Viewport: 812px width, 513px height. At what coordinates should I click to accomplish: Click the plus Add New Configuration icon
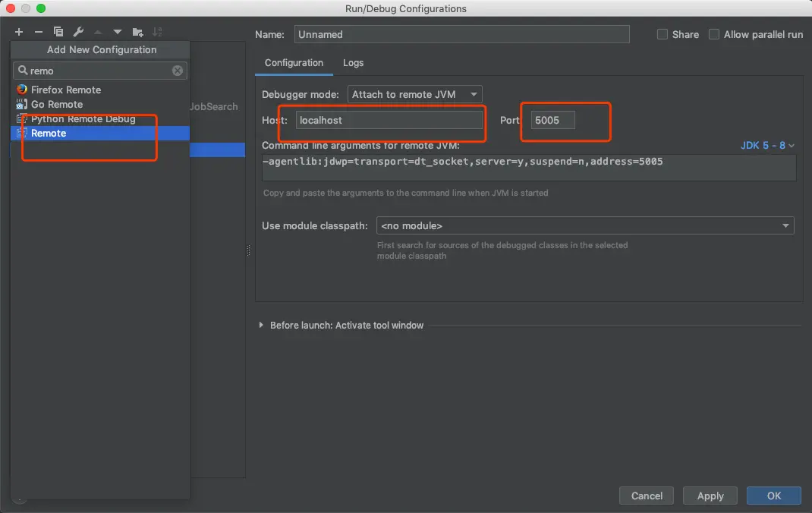coord(19,32)
